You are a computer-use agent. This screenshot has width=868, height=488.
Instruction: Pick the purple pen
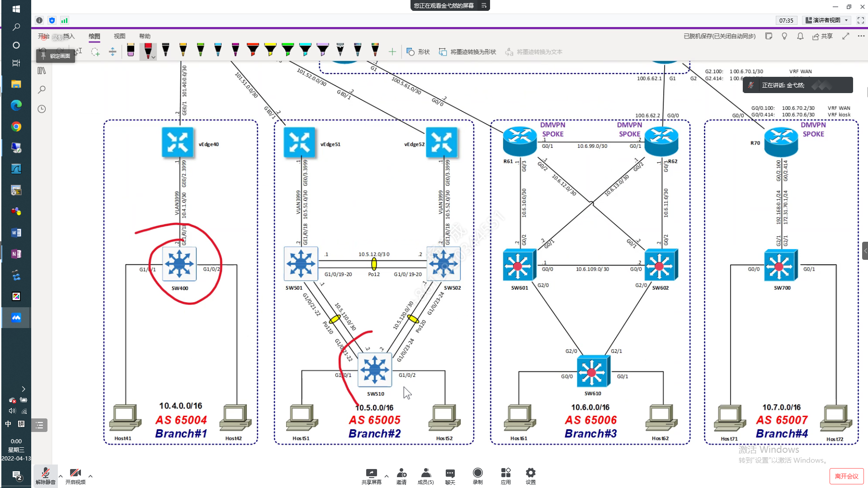coord(235,50)
